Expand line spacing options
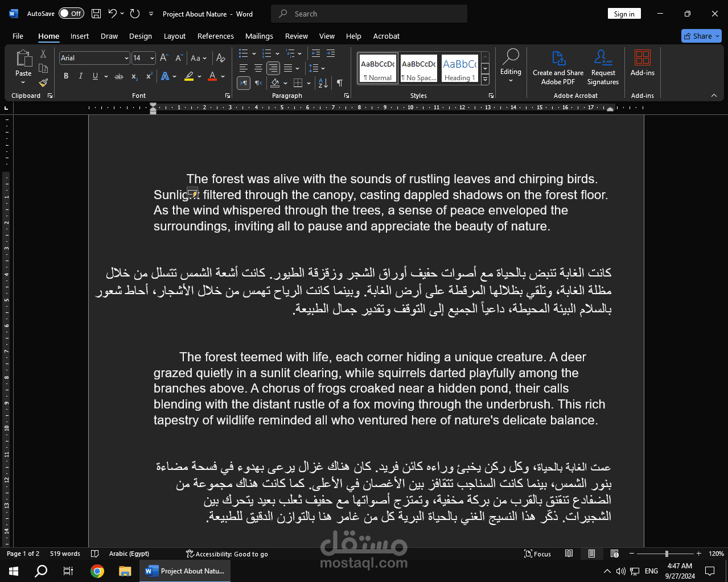 tap(323, 68)
